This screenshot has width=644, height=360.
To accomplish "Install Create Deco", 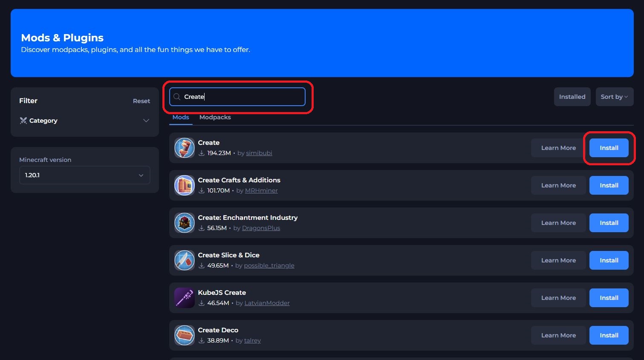I will [x=609, y=335].
